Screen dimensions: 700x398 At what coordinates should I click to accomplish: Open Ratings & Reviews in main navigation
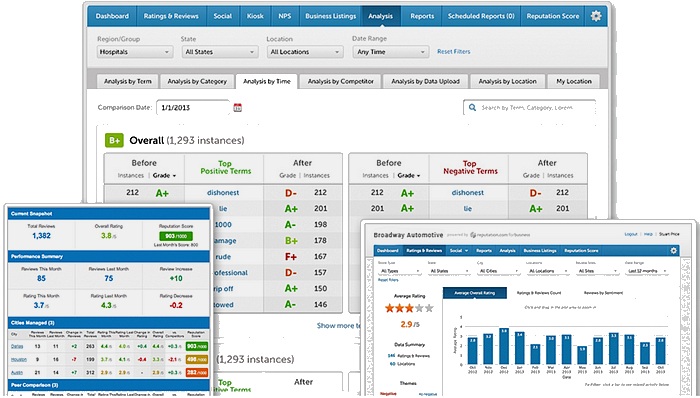tap(171, 16)
